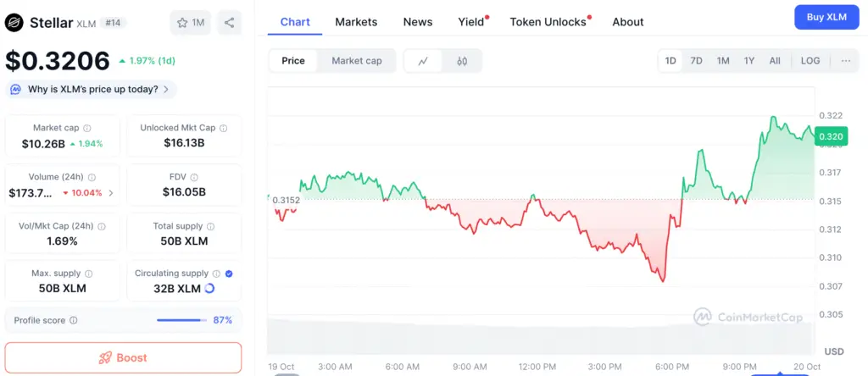Click the 0.320 current price label

[x=831, y=136]
